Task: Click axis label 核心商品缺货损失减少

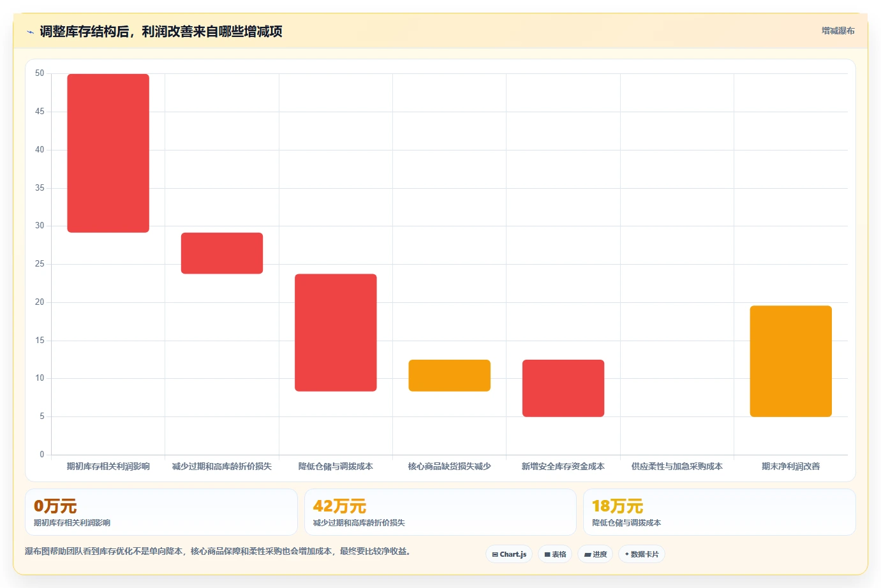Action: (x=450, y=466)
